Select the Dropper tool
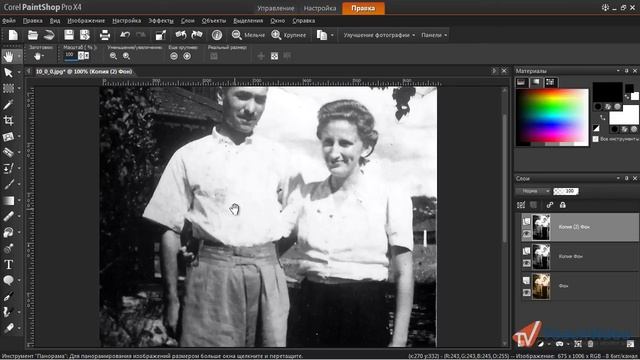Screen dimensions: 640x360 [8, 104]
